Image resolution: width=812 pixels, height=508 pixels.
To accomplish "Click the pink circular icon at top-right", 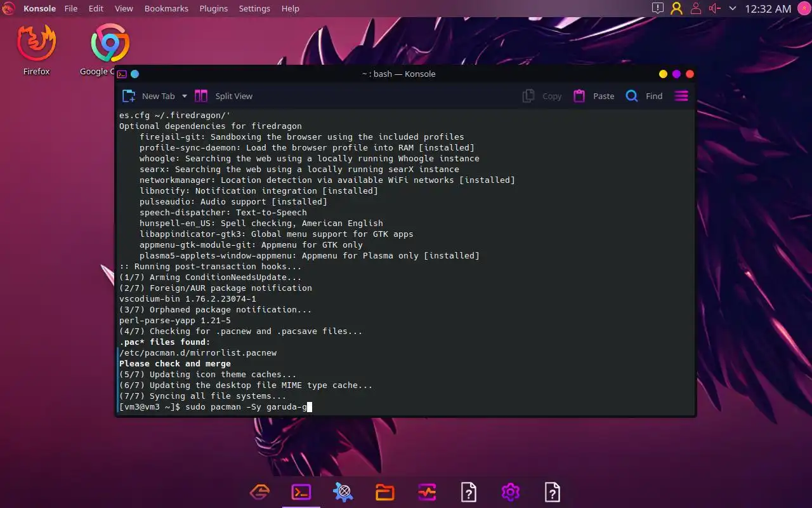I will pos(804,8).
